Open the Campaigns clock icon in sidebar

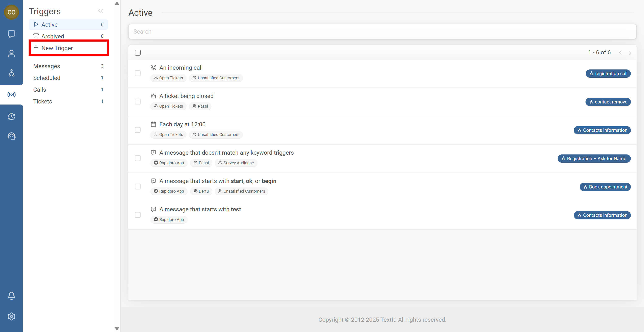coord(11,117)
